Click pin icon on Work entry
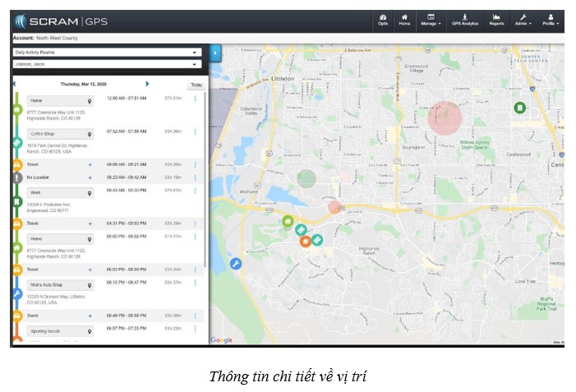Viewport: 576px width, 392px height. click(x=90, y=193)
